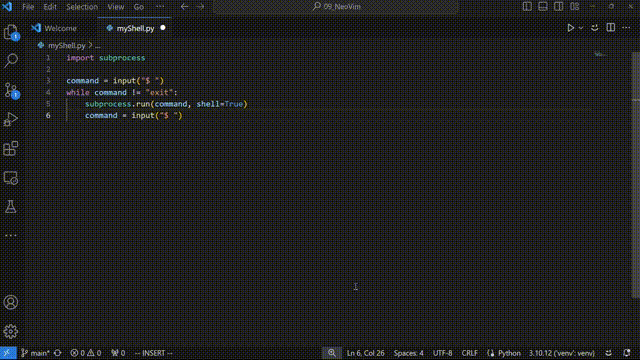Expand the breadcrumb symbol ellipsis
The height and width of the screenshot is (360, 640).
(98, 46)
